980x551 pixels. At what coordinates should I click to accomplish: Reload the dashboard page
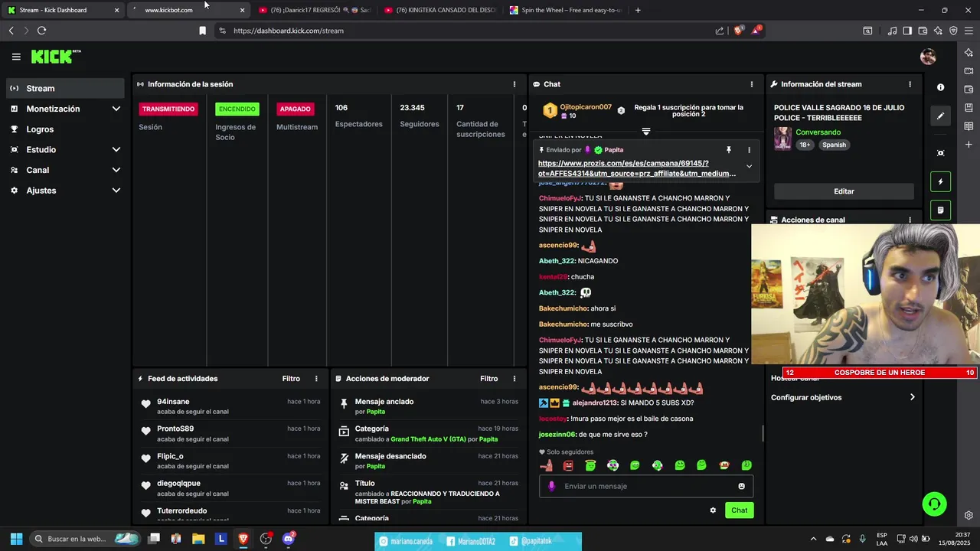[41, 31]
